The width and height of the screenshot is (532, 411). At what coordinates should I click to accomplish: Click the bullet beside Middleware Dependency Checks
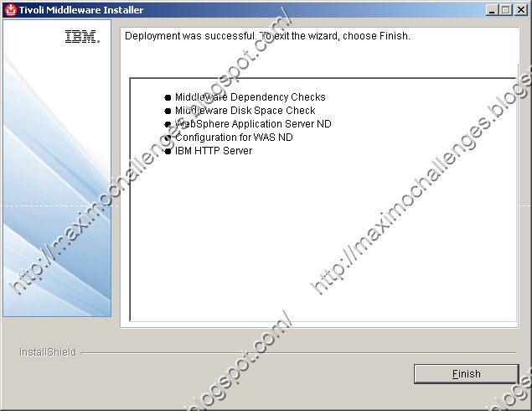point(168,98)
